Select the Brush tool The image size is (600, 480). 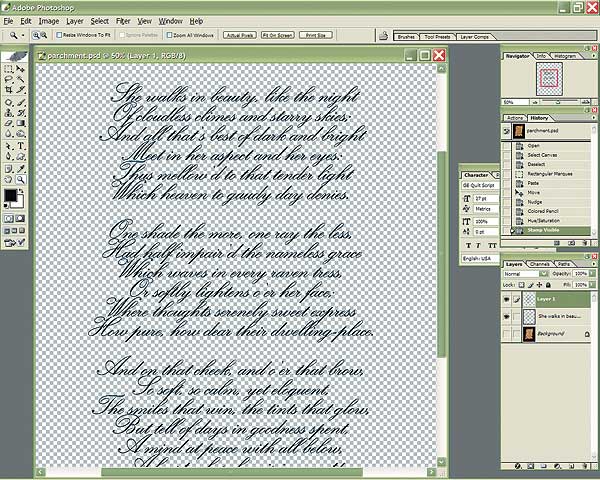point(20,103)
